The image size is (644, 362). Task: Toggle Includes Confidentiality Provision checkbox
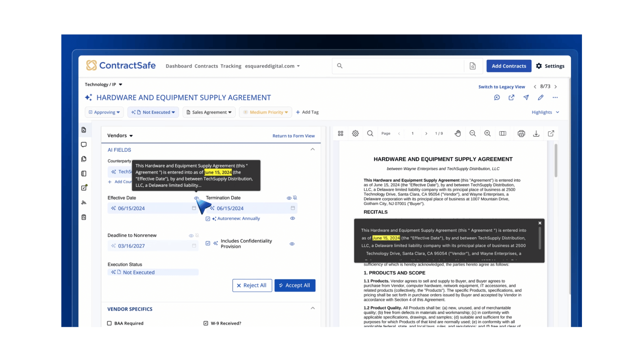click(208, 243)
